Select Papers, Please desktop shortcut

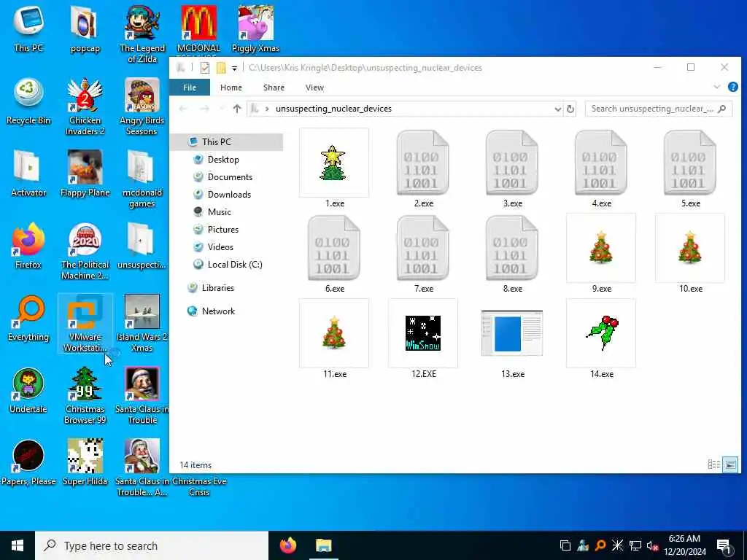point(28,463)
